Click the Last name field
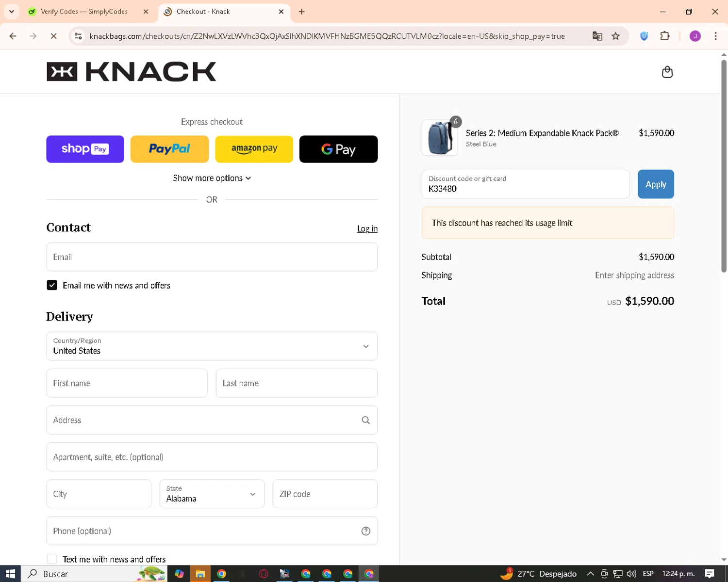The image size is (728, 582). click(297, 383)
